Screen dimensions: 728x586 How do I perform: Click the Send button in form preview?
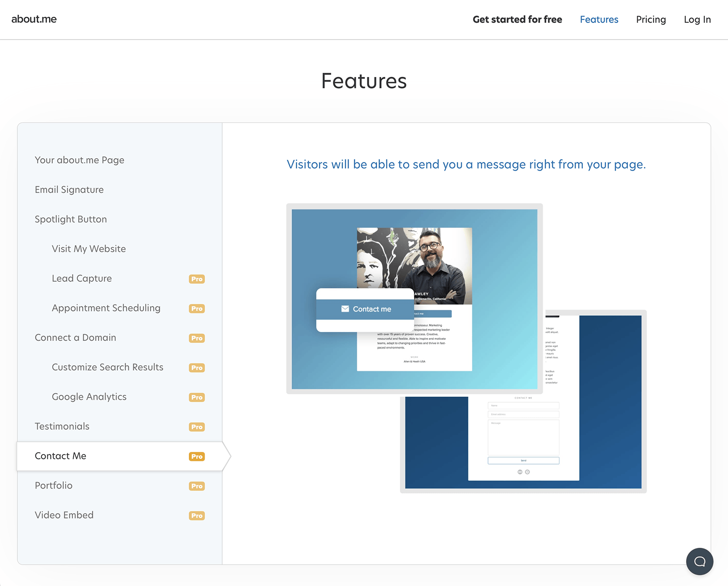pos(523,460)
